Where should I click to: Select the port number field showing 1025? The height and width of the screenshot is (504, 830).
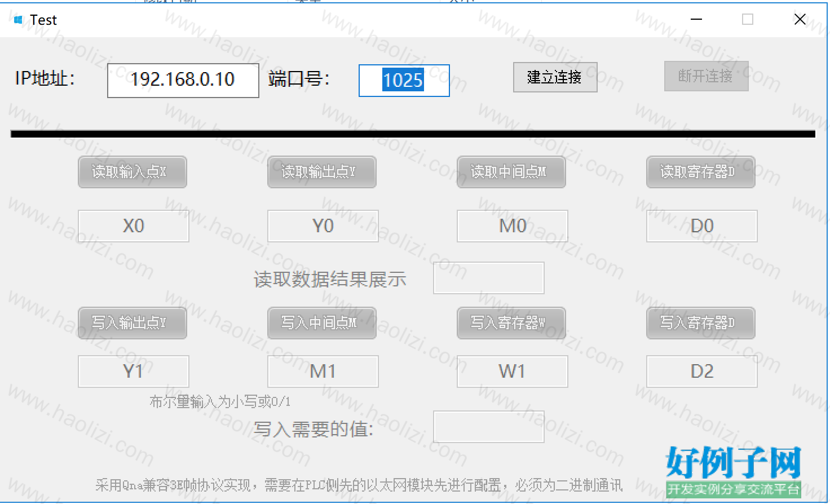(x=404, y=81)
